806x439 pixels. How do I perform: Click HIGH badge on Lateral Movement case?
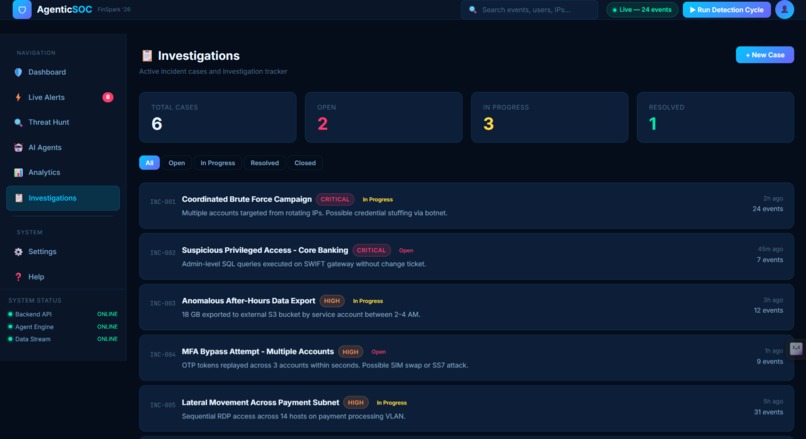point(356,403)
